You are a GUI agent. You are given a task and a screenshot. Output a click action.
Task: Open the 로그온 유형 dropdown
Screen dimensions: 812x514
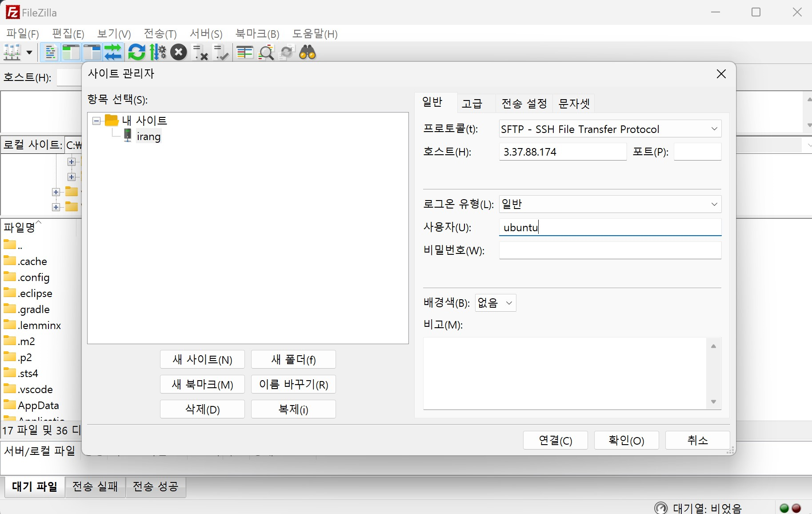pos(610,204)
